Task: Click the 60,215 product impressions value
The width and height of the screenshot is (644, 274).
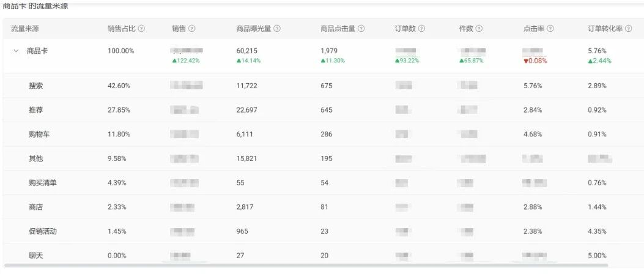Action: tap(246, 51)
